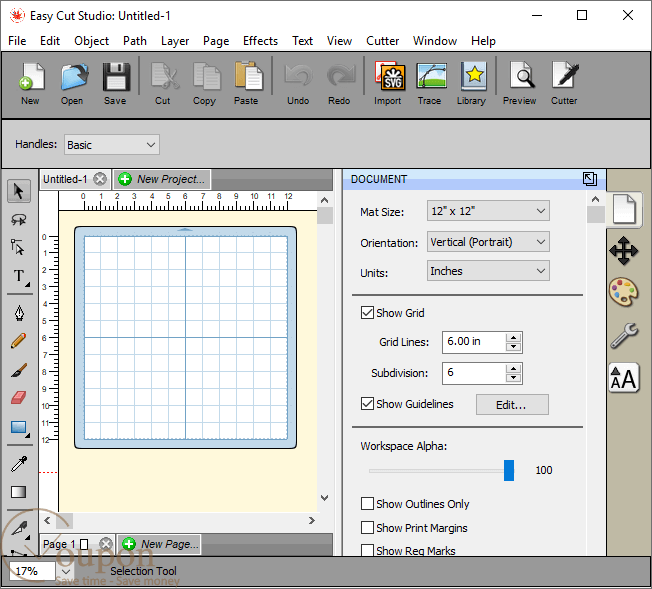Expand the Orientation dropdown
Screen dimensions: 652x589
[x=488, y=242]
